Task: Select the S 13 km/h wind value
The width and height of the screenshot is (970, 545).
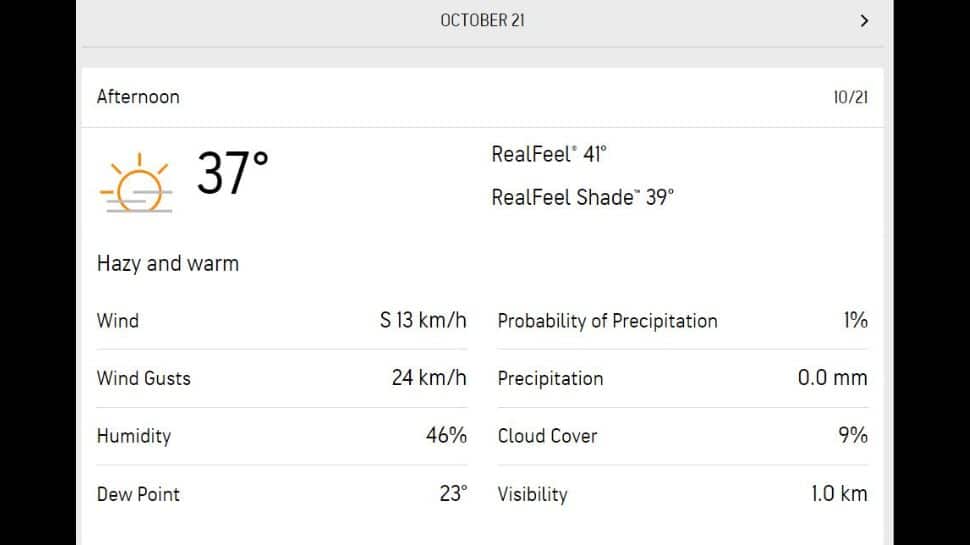Action: (x=423, y=320)
